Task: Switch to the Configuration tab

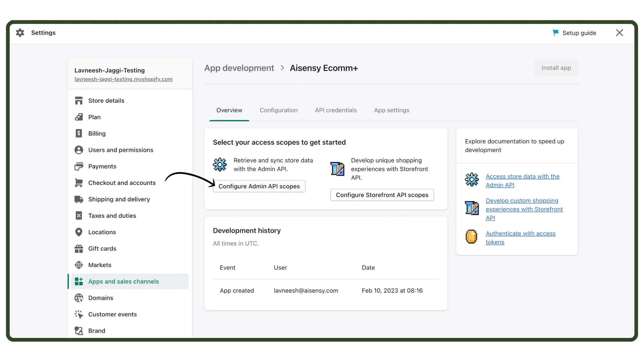Action: [279, 110]
